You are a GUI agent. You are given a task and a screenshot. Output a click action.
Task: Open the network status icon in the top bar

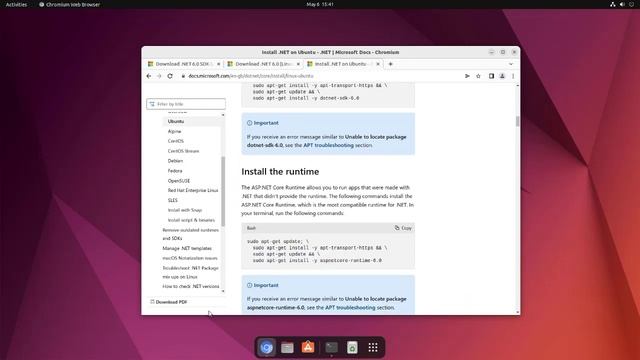click(x=613, y=4)
